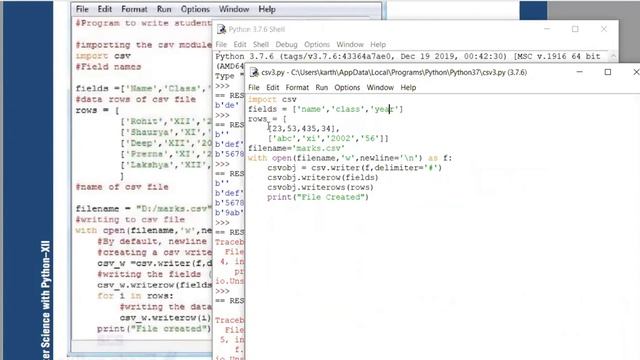Click '#writing to csv file' comment
Screen dimensions: 640x360
(130, 220)
